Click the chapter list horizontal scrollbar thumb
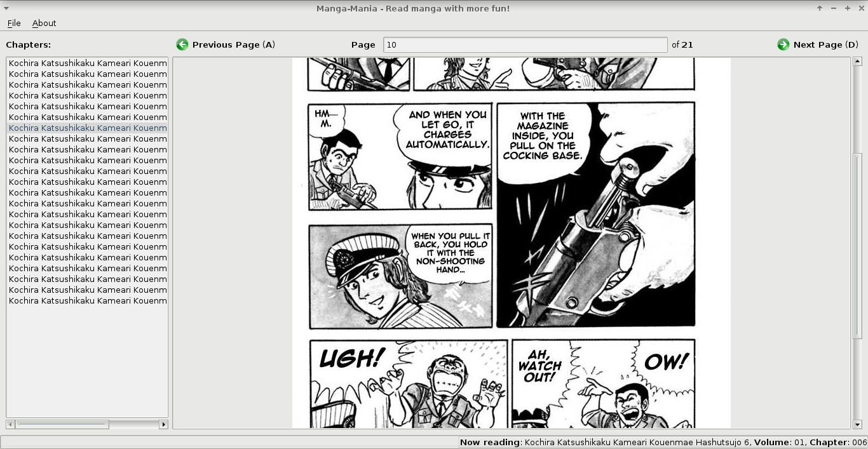868x449 pixels. pyautogui.click(x=62, y=424)
